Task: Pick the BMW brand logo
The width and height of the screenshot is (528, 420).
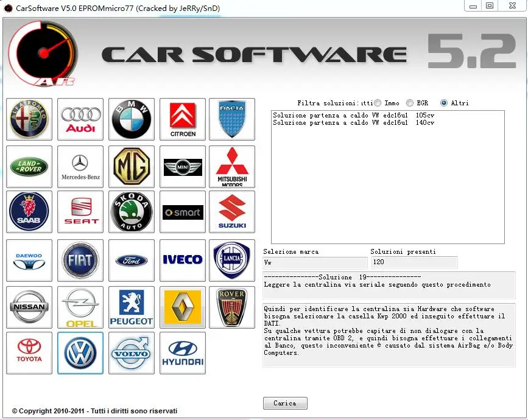Action: tap(132, 119)
